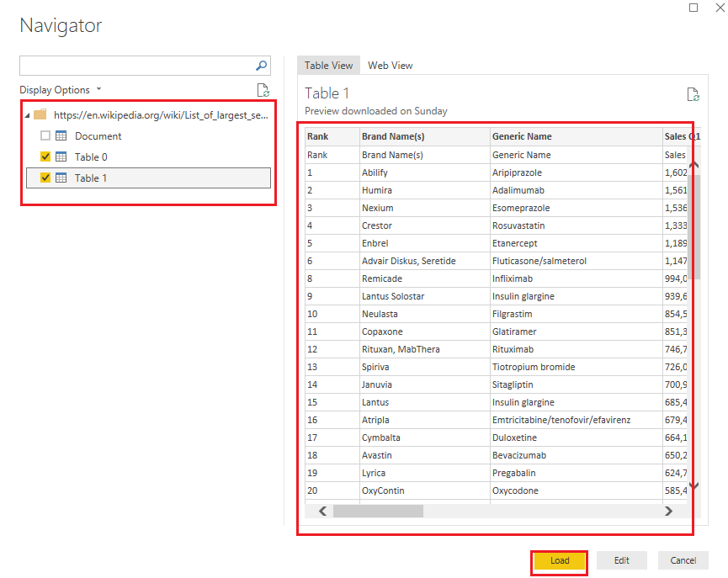Click the Avastin cell
This screenshot has width=728, height=578.
pos(425,455)
